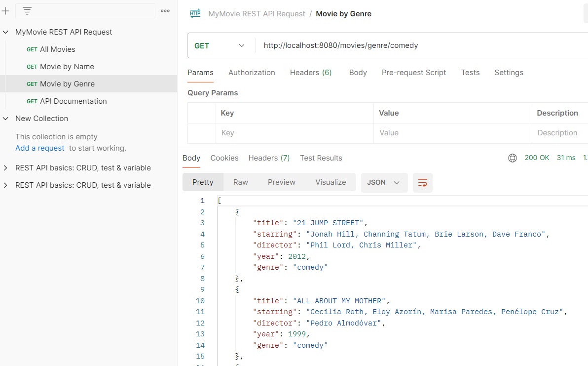Open the response Headers (7) tab
This screenshot has width=588, height=366.
tap(269, 159)
